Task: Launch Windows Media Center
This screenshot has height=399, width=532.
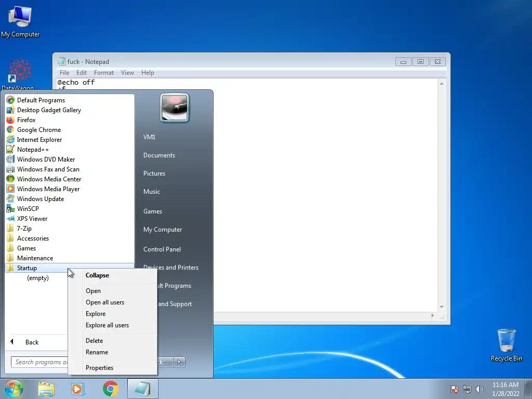Action: [70, 179]
